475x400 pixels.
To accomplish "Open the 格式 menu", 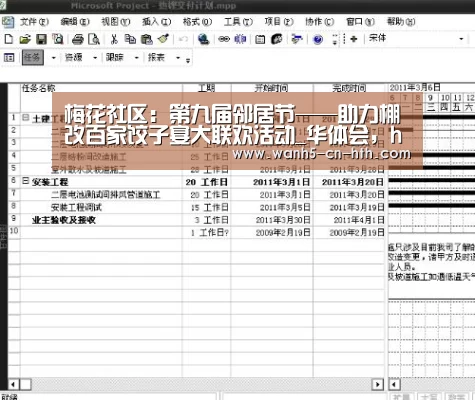I will click(197, 22).
